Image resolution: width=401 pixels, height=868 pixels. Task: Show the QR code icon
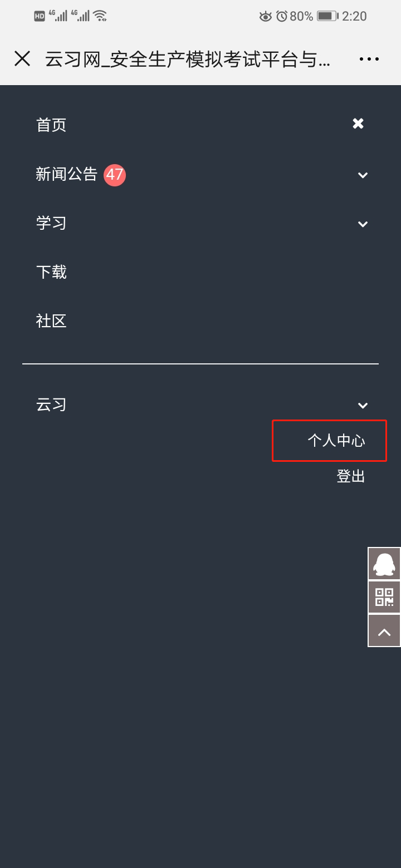[x=384, y=598]
